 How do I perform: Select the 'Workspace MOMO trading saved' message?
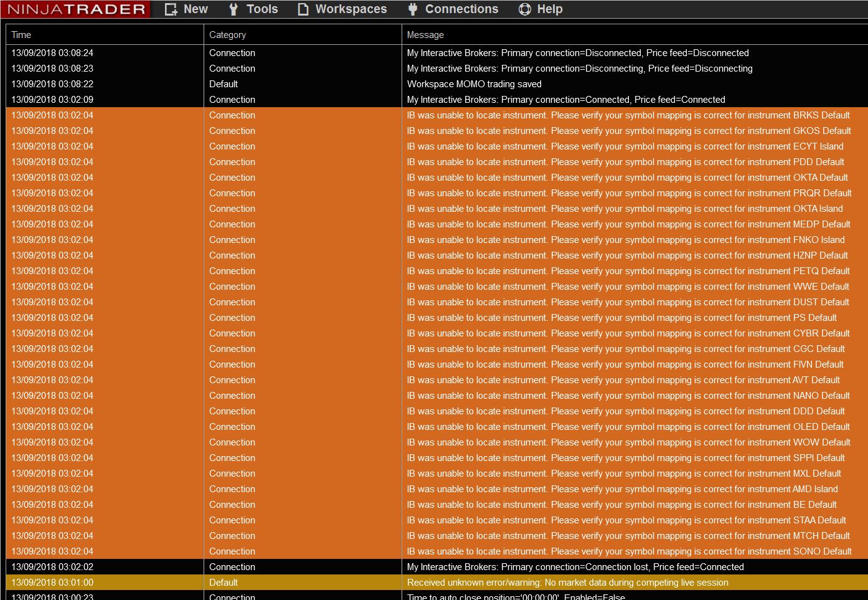474,84
